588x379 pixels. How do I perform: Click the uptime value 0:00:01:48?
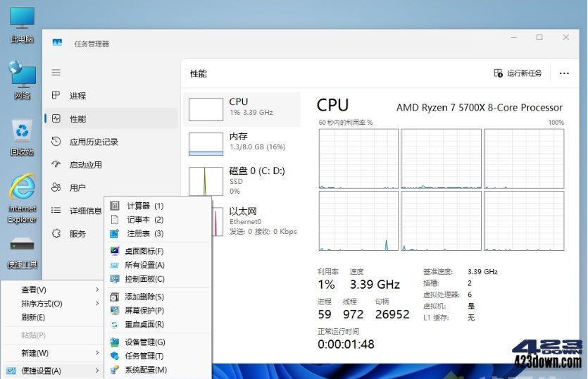tap(346, 344)
